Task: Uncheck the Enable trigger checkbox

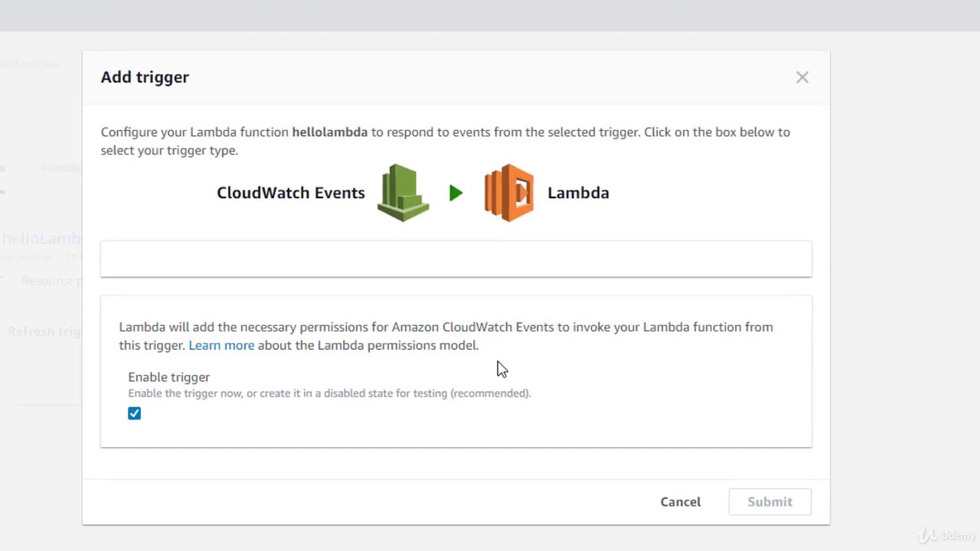Action: 134,413
